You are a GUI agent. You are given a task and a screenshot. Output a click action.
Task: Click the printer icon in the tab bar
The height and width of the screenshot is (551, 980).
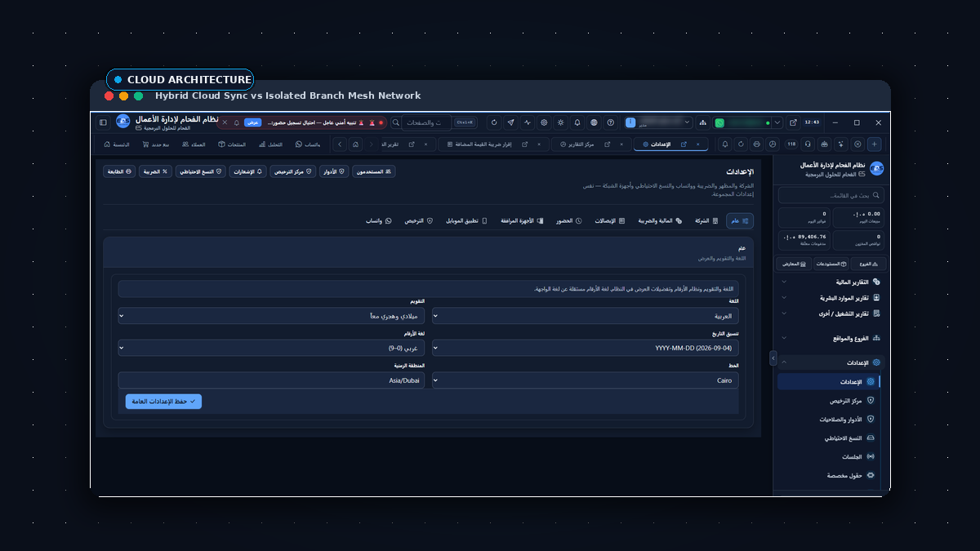point(757,144)
